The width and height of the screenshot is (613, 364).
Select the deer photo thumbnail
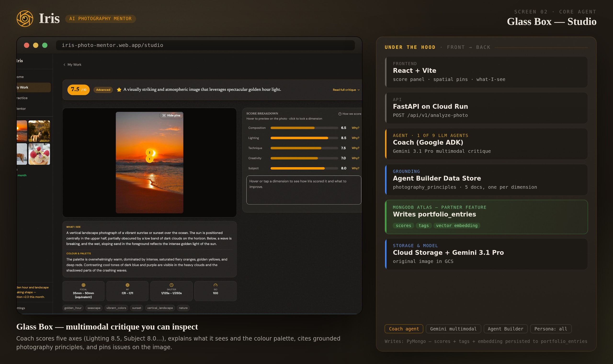tap(39, 131)
